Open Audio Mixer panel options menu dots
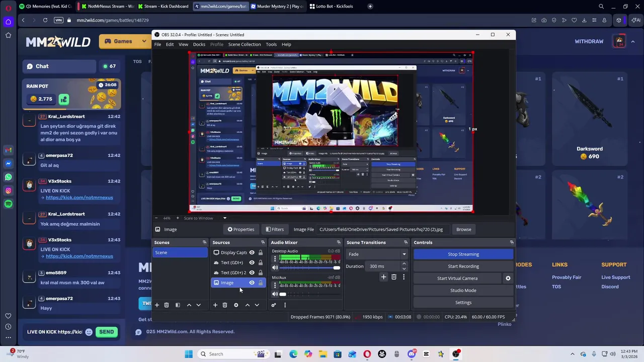 285,305
